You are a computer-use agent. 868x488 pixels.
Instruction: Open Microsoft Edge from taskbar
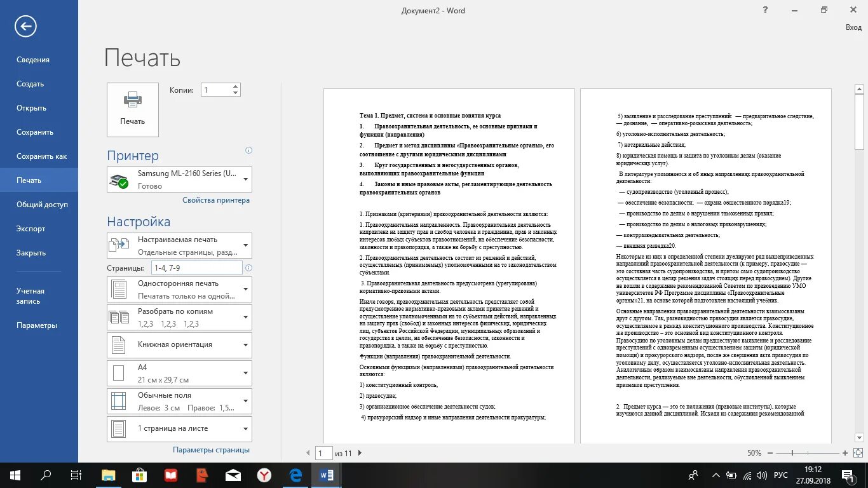pyautogui.click(x=295, y=475)
